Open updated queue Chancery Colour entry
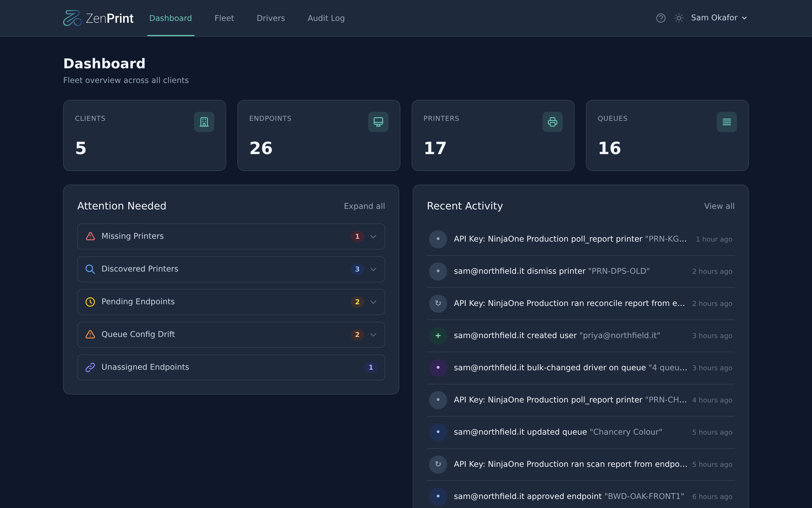This screenshot has width=812, height=508. tap(581, 432)
